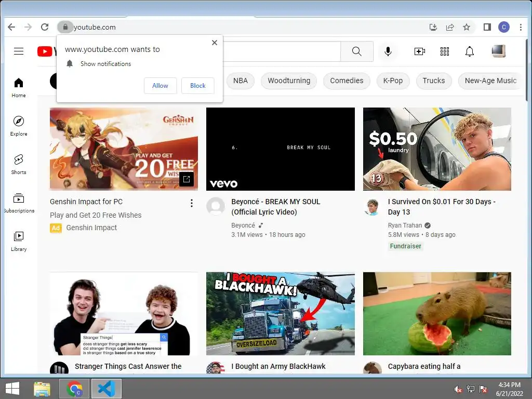Open the Genshin Impact ad thumbnail

[124, 149]
